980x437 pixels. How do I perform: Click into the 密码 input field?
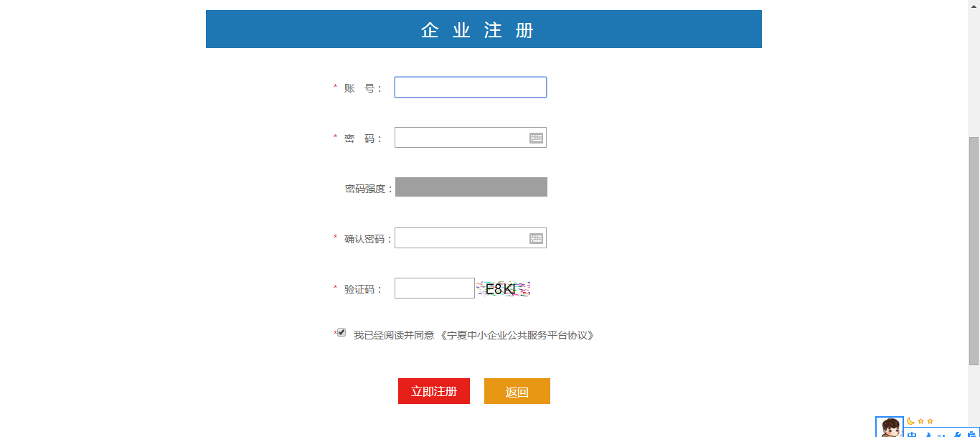tap(461, 138)
